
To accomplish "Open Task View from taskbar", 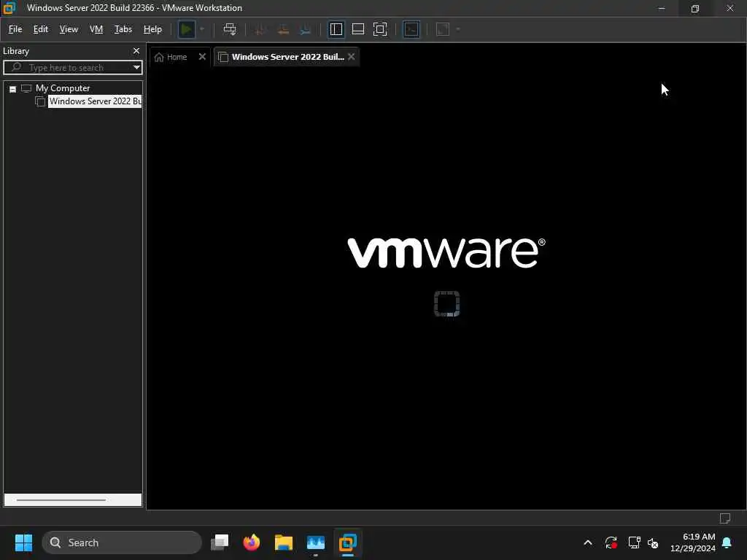I will tap(220, 542).
